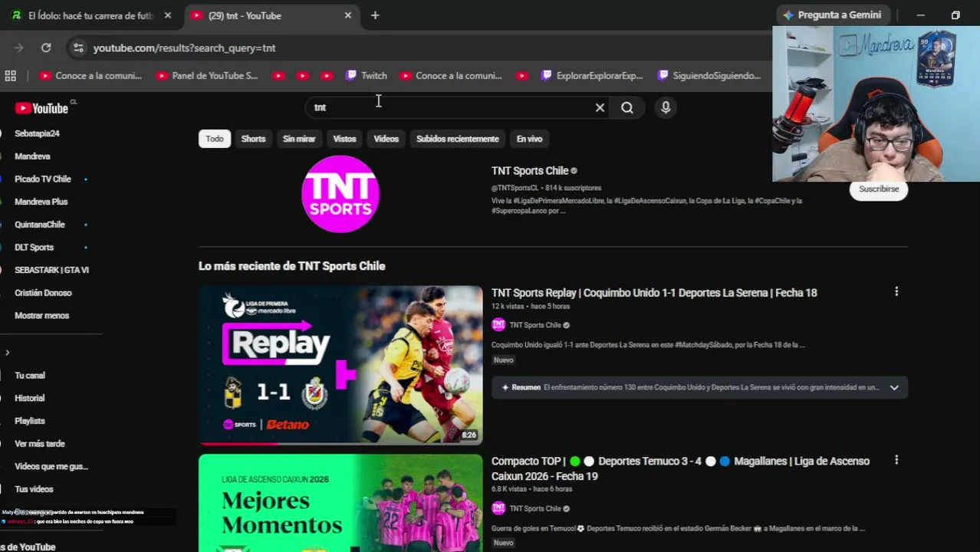Screen dimensions: 980x552
Task: Reload the page with refresh icon
Action: tap(46, 48)
